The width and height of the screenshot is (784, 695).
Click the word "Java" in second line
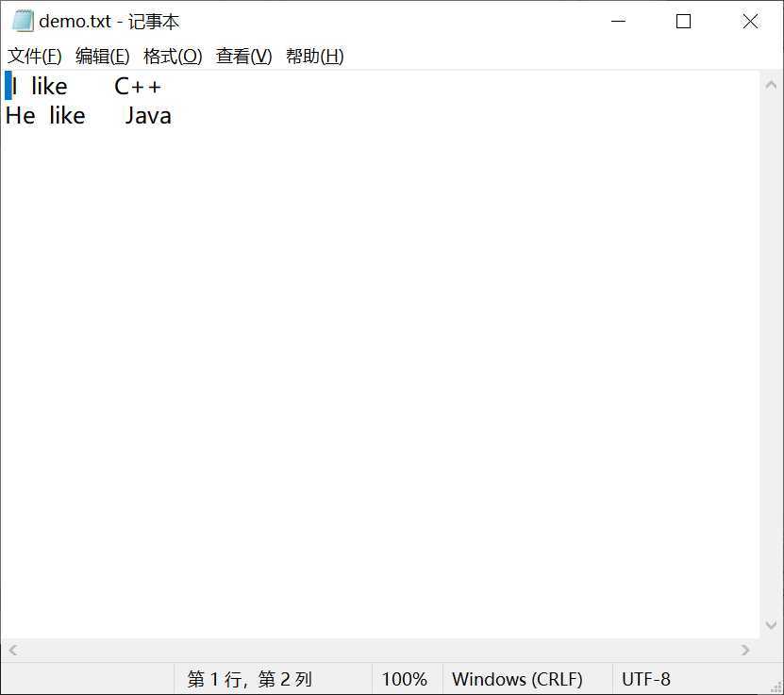(x=148, y=116)
